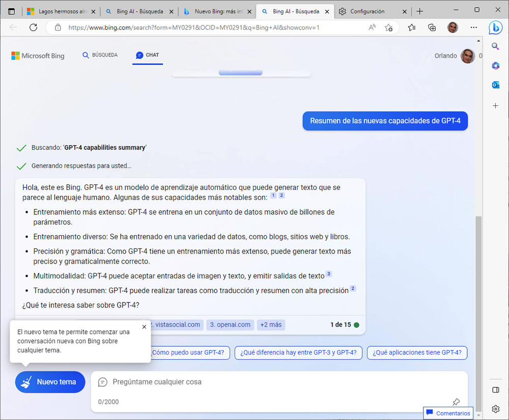Switch to Nuevo Bing tab

[218, 11]
